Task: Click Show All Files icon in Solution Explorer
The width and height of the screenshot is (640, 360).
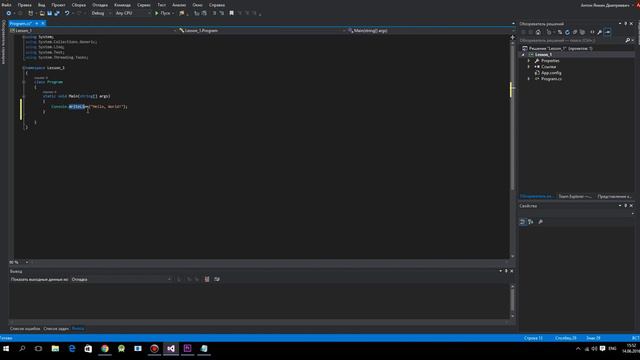Action: 582,32
